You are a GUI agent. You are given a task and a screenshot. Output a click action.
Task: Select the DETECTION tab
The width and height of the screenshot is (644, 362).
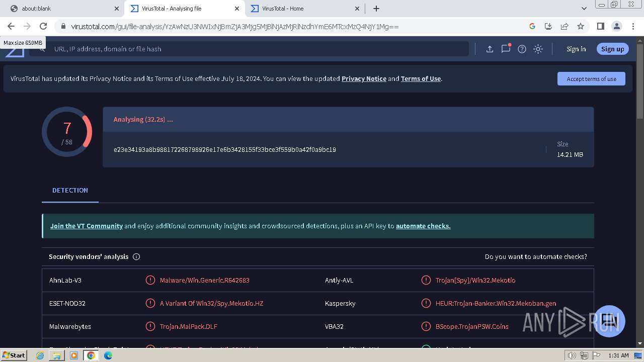[x=70, y=190]
